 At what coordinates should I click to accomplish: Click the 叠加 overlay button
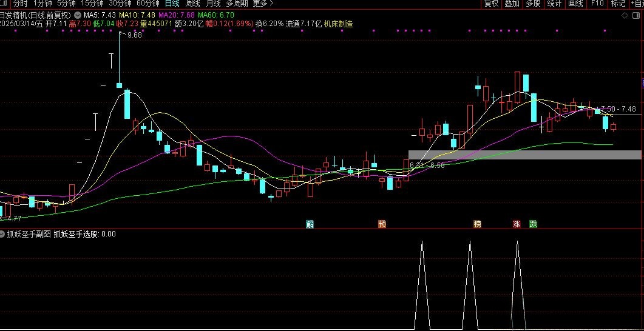pyautogui.click(x=512, y=4)
